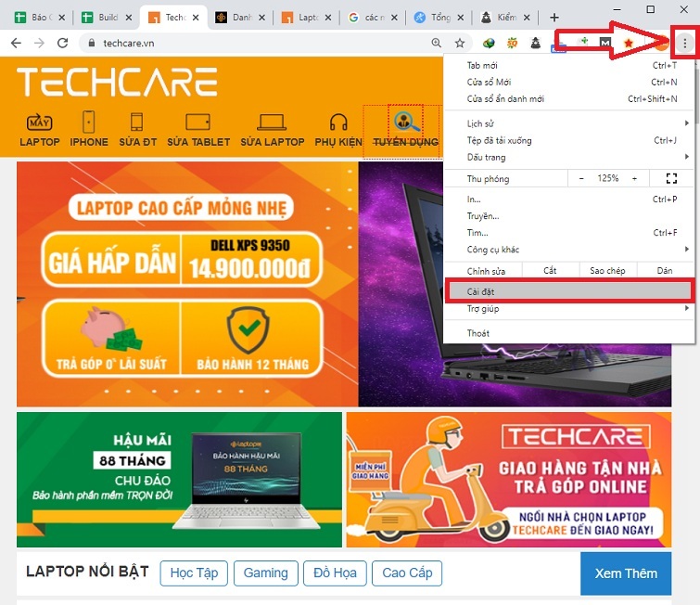The width and height of the screenshot is (700, 605).
Task: Click the red star extension icon
Action: (629, 43)
